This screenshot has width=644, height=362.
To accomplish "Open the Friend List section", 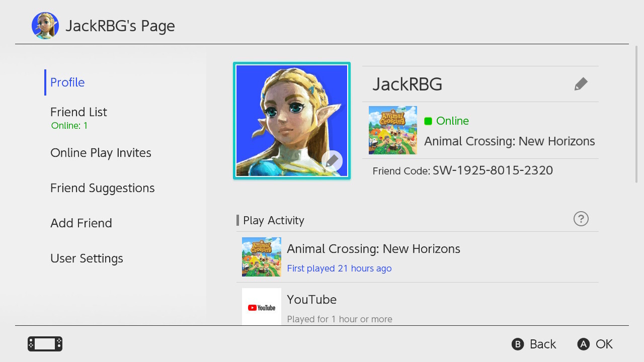I will [x=78, y=112].
